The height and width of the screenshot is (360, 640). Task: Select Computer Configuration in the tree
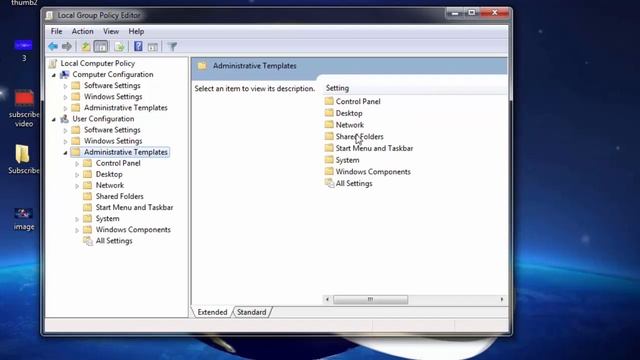click(113, 74)
